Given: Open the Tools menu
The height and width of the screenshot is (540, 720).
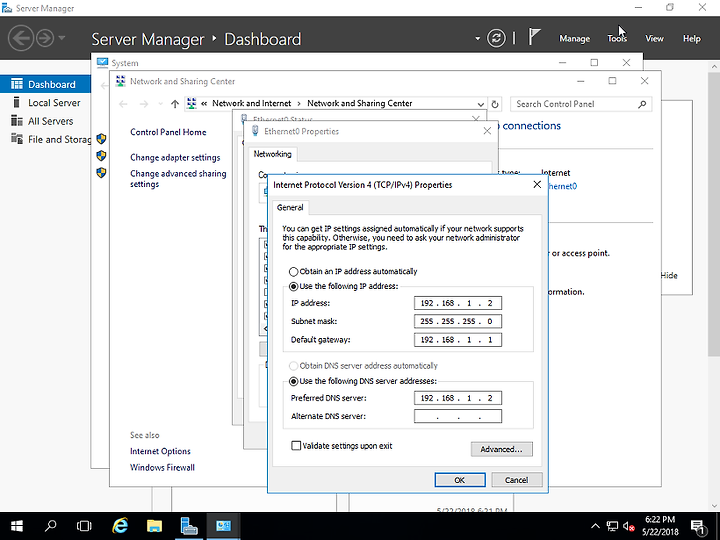Looking at the screenshot, I should [x=617, y=39].
